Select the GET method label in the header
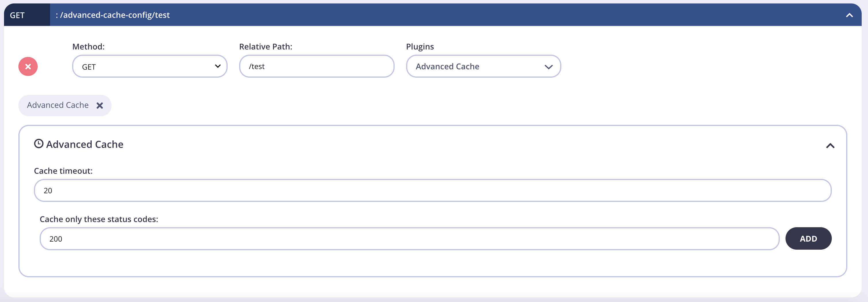 [x=18, y=15]
